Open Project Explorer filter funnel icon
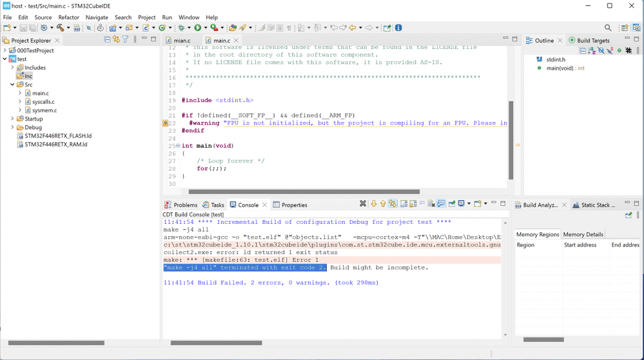This screenshot has height=360, width=644. pyautogui.click(x=125, y=39)
